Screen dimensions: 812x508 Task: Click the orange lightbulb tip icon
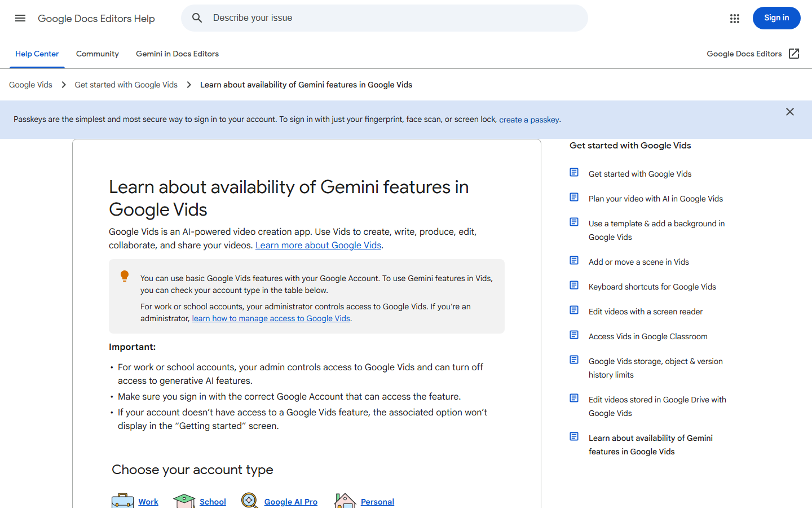(125, 276)
